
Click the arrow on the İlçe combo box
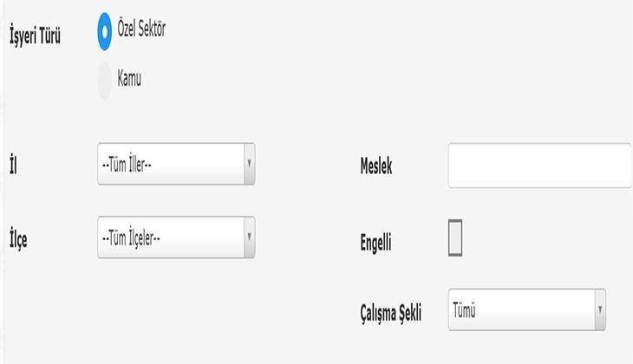(x=249, y=236)
